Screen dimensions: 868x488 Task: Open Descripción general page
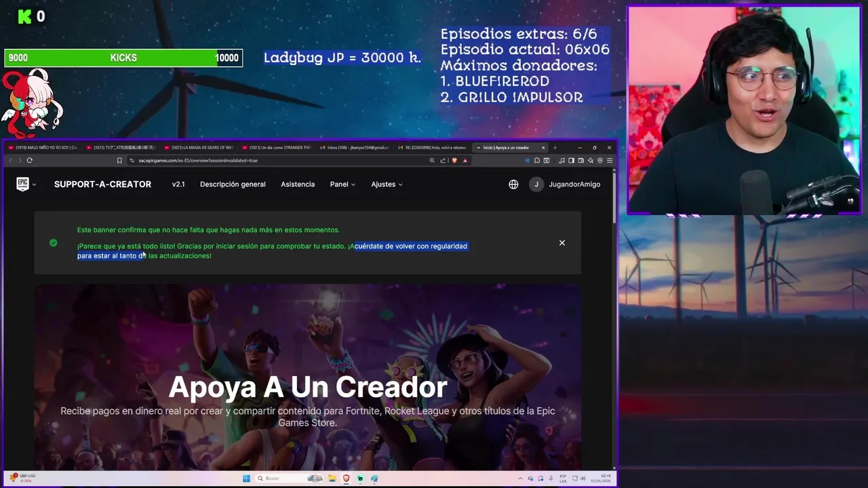point(233,184)
